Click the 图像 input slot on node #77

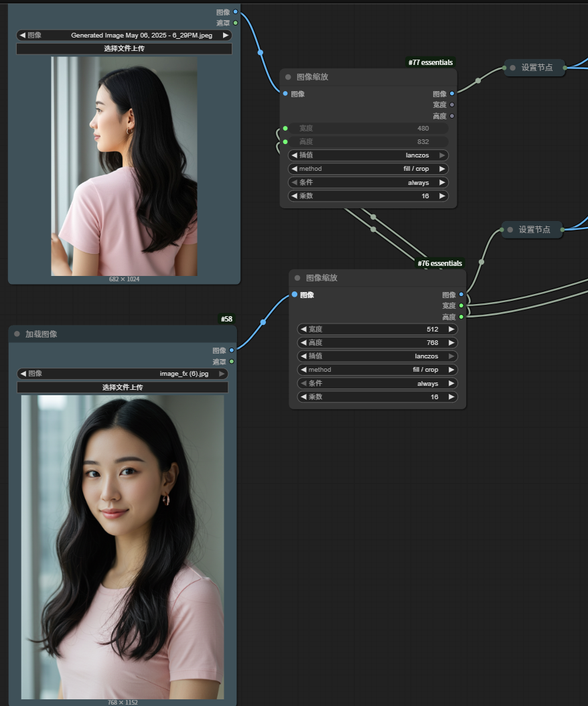pos(285,94)
